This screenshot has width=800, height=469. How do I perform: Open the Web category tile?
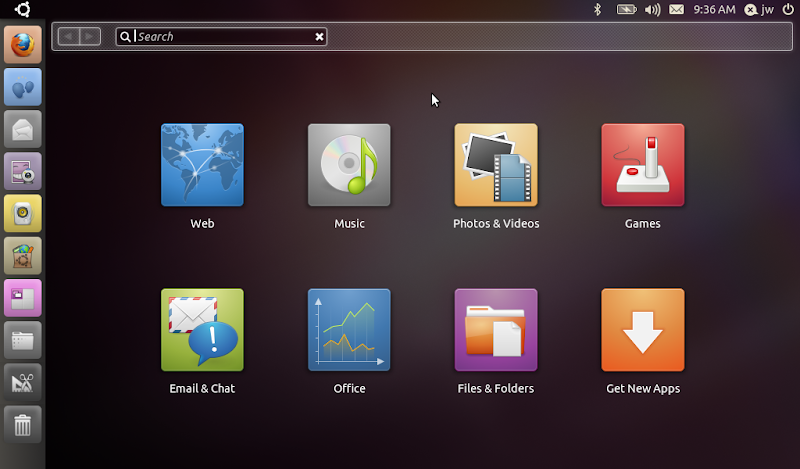(x=203, y=165)
